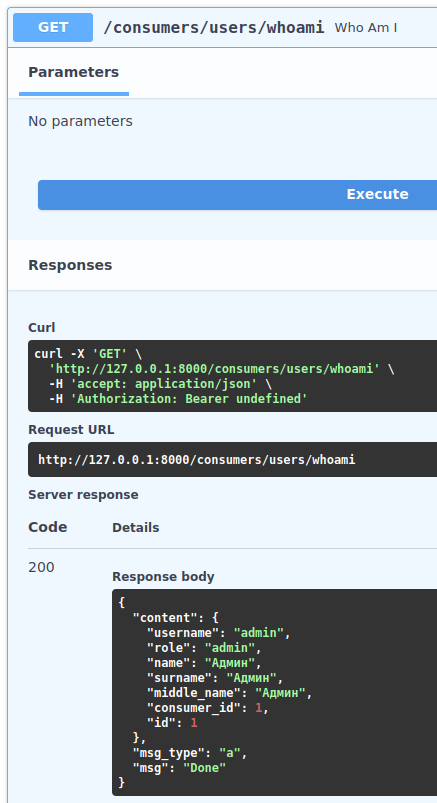Screen dimensions: 437x803
Task: Click the /consumers/users/whoami endpoint path
Action: tap(214, 28)
